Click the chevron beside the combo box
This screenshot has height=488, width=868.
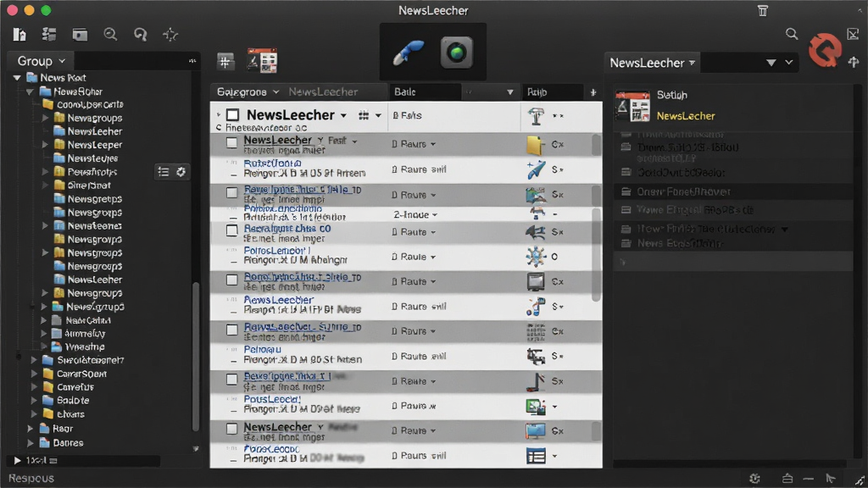pyautogui.click(x=789, y=63)
